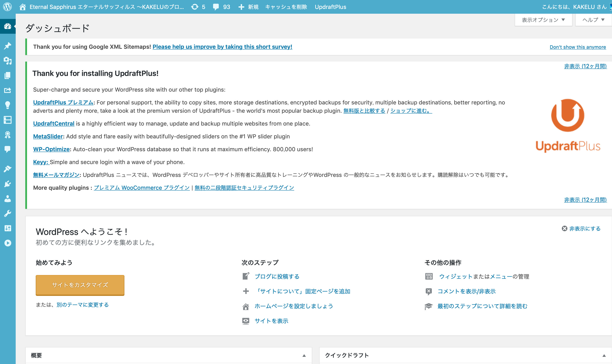Screen dimensions: 612x364
Task: Open comments via the speech bubble icon
Action: pos(216,7)
